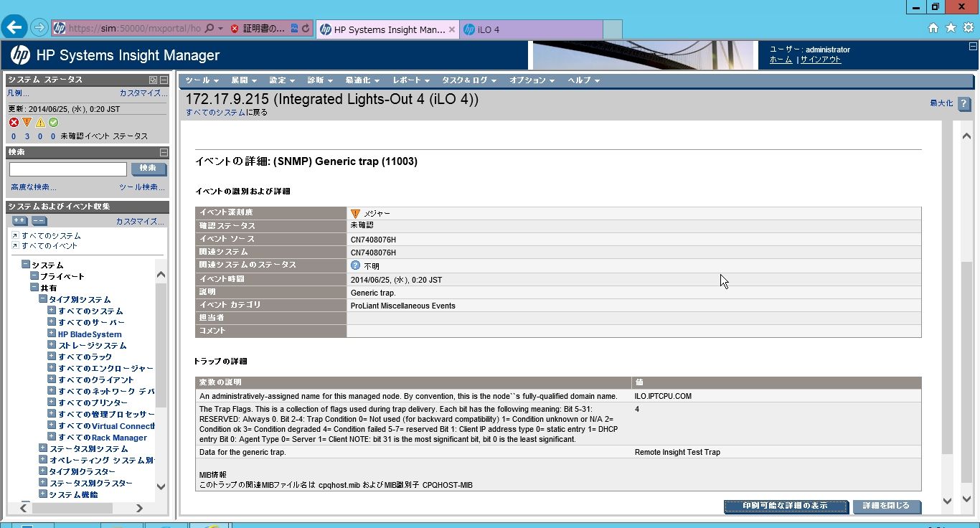Open ツール検索... link
The height and width of the screenshot is (528, 980).
142,187
